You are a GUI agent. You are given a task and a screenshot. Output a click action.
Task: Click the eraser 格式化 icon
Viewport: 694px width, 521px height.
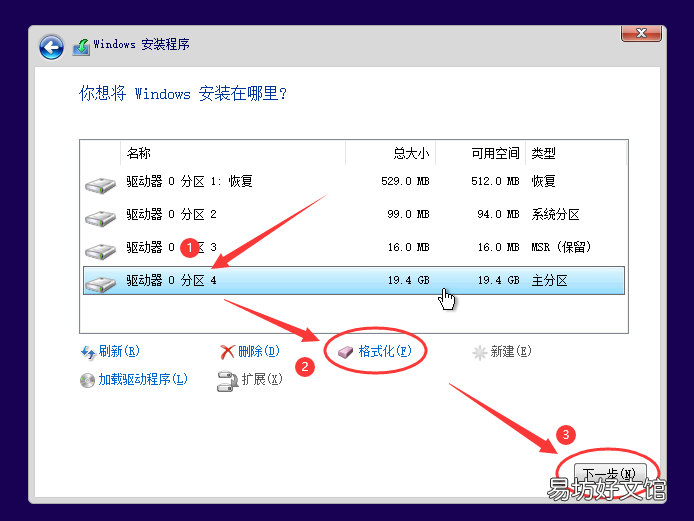pos(346,352)
